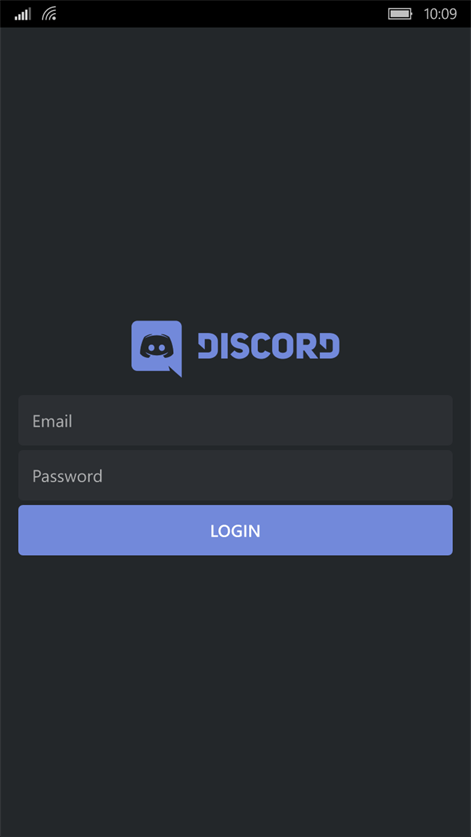Tap the cellular signal strength icon
This screenshot has width=471, height=837.
coord(22,14)
